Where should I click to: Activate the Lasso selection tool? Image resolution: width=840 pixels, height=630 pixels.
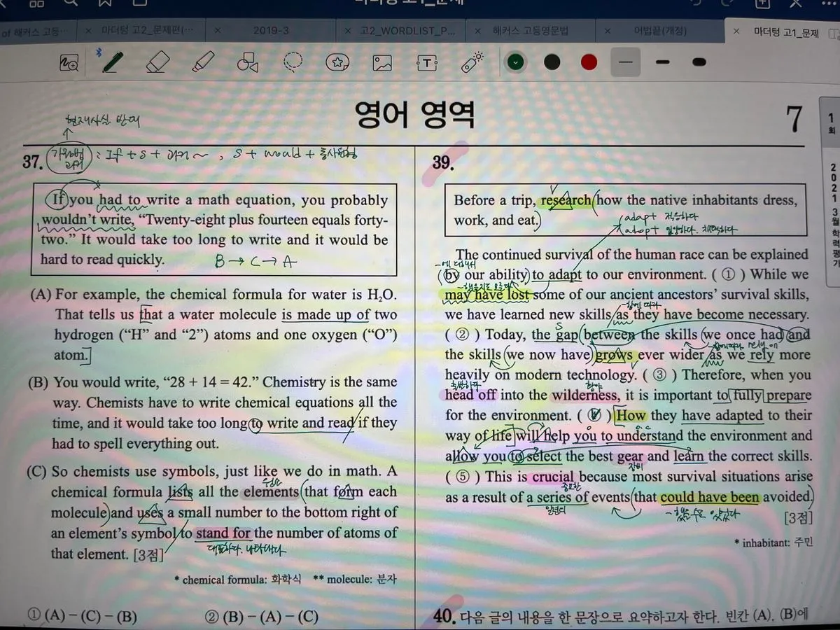293,62
